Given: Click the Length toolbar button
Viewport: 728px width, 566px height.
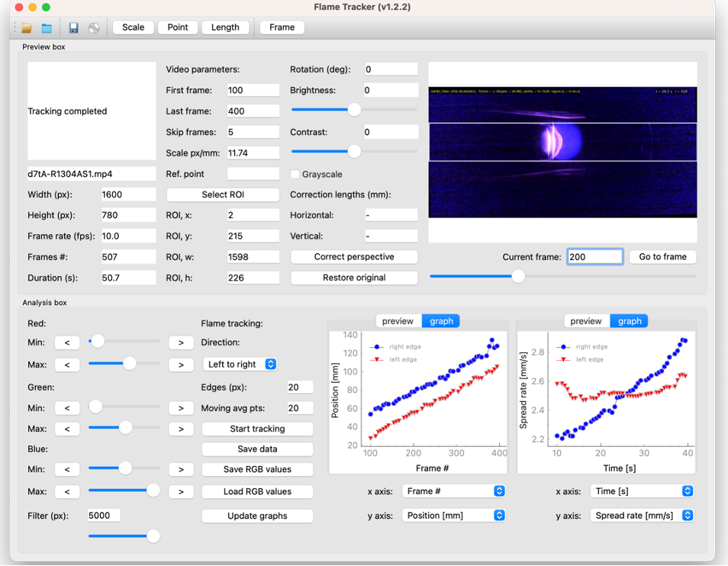Looking at the screenshot, I should tap(225, 27).
